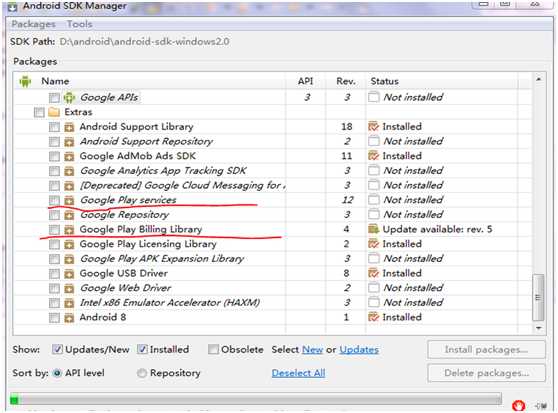Sort packages by API level
Screen dimensions: 558x413
57,373
